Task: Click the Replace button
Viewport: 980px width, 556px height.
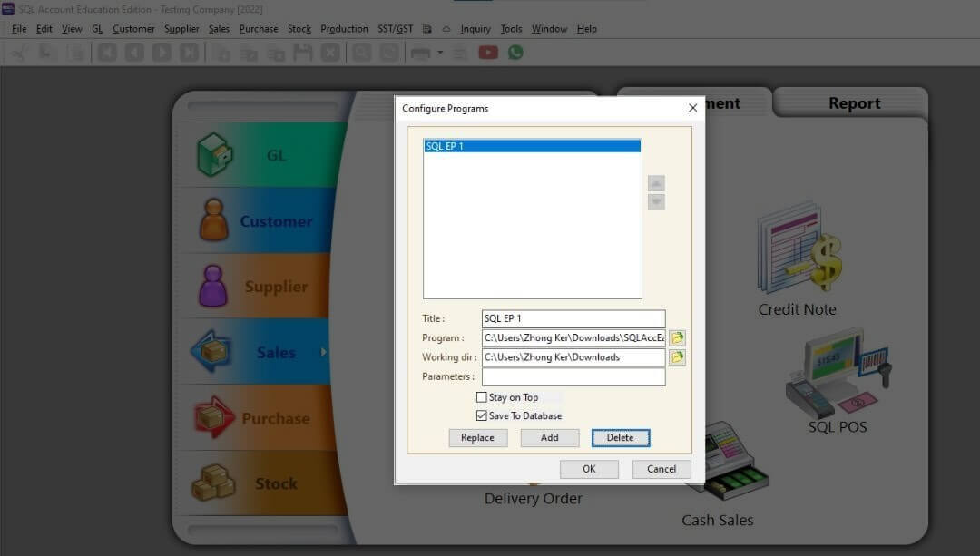Action: point(477,438)
